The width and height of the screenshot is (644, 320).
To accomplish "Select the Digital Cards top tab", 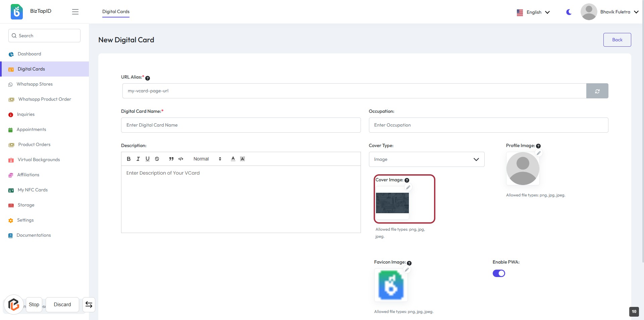I will pyautogui.click(x=116, y=12).
